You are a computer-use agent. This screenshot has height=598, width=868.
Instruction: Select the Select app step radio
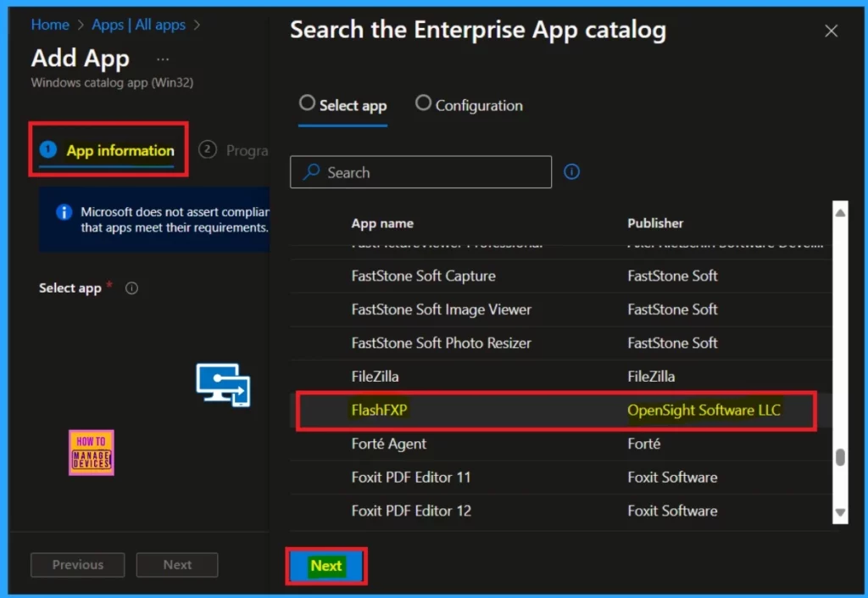click(307, 103)
